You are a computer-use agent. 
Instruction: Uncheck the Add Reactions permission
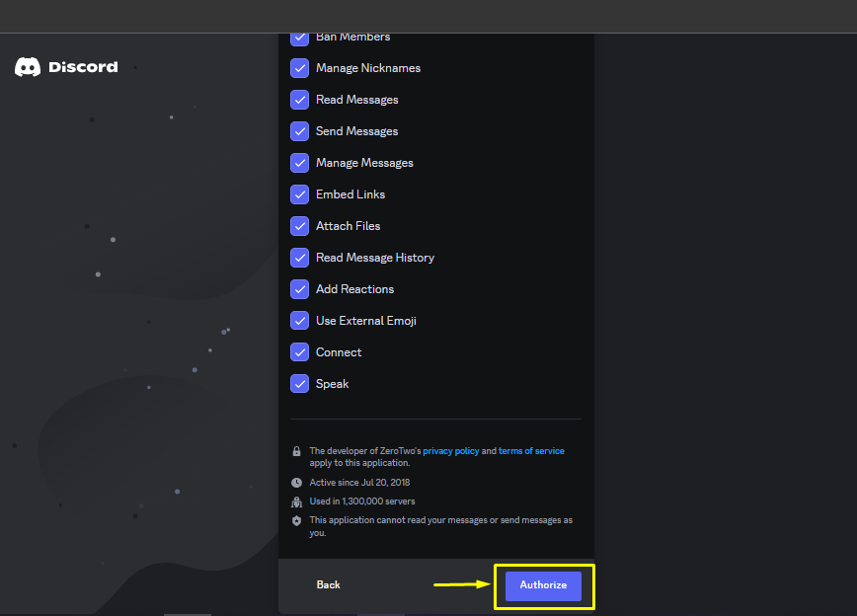coord(299,289)
